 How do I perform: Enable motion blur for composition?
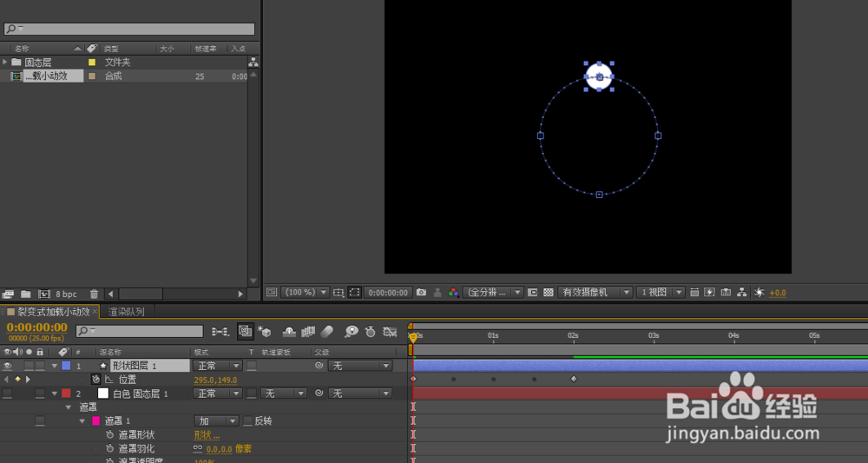click(x=327, y=331)
